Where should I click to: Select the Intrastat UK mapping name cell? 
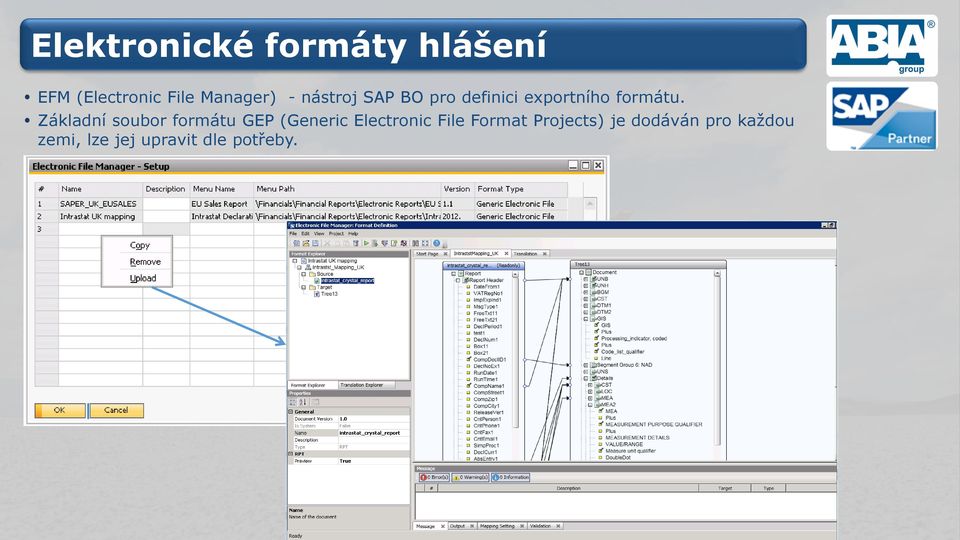click(100, 216)
